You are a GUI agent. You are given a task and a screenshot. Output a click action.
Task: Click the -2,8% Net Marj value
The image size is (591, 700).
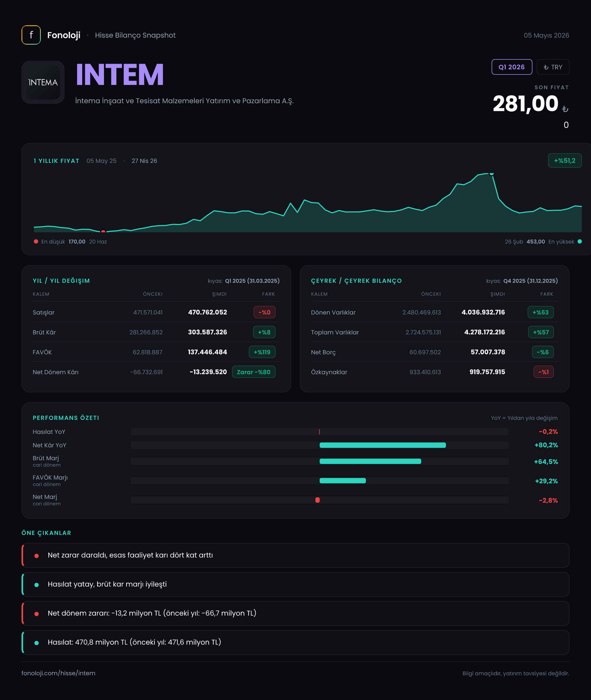pos(548,500)
